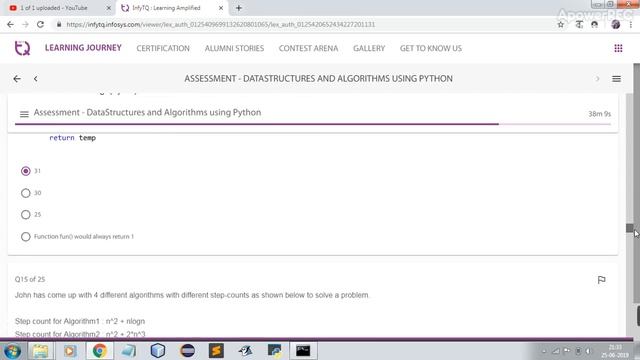
Task: Open the Chrome profile avatar
Action: [616, 24]
